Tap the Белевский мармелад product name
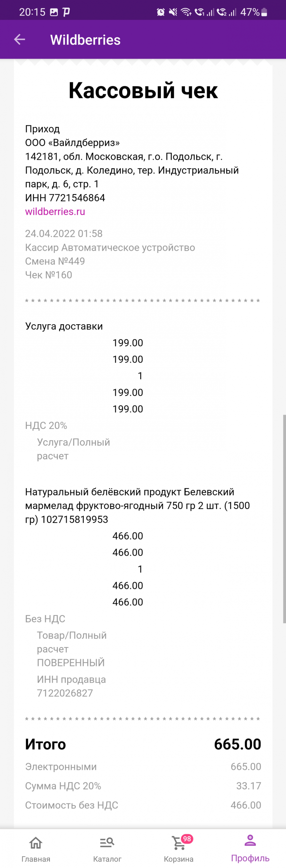This screenshot has height=868, width=286. pos(138,506)
